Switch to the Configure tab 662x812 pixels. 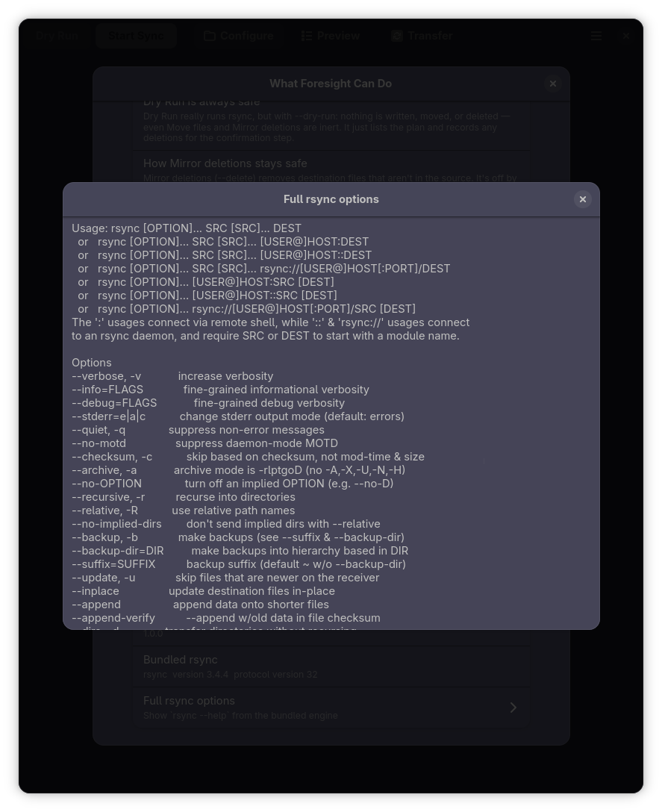(x=239, y=36)
